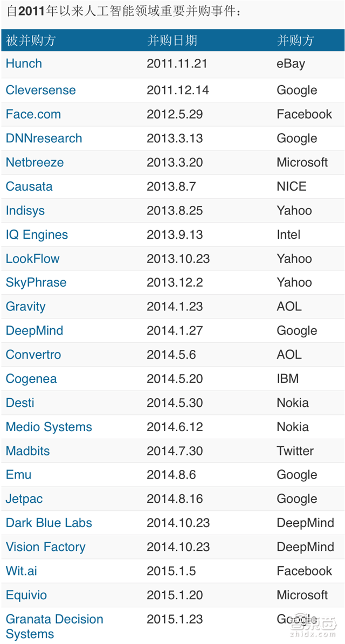Open the Wit.ai link
The image size is (345, 644).
pos(21,571)
